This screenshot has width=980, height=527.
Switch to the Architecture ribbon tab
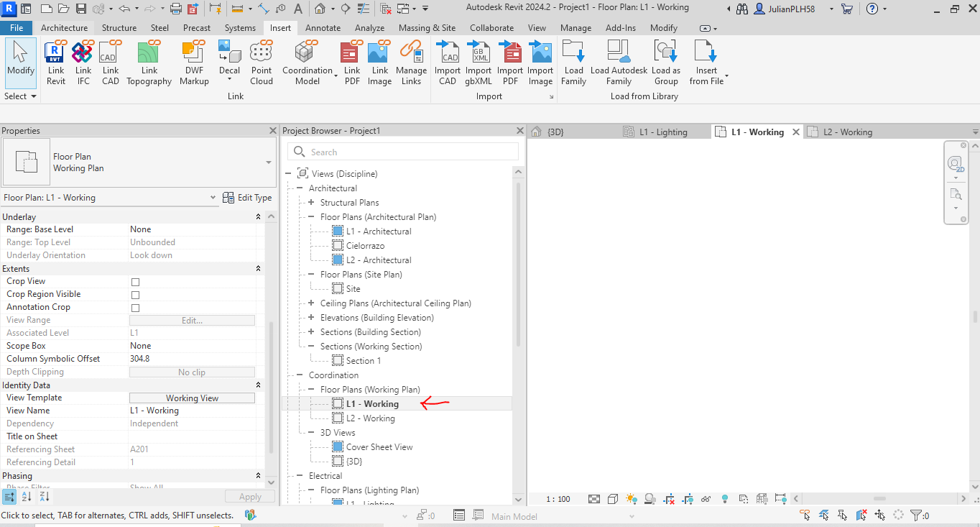point(64,28)
